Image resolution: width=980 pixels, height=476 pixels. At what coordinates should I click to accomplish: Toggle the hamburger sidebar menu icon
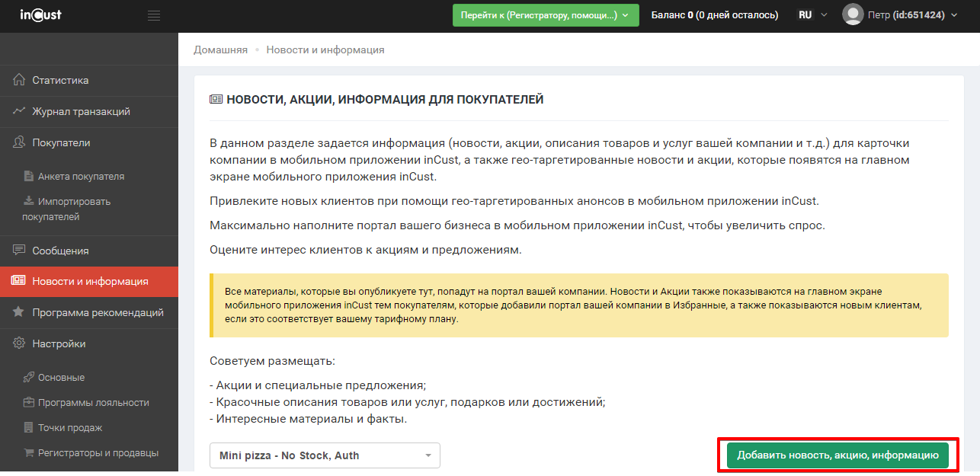(154, 15)
